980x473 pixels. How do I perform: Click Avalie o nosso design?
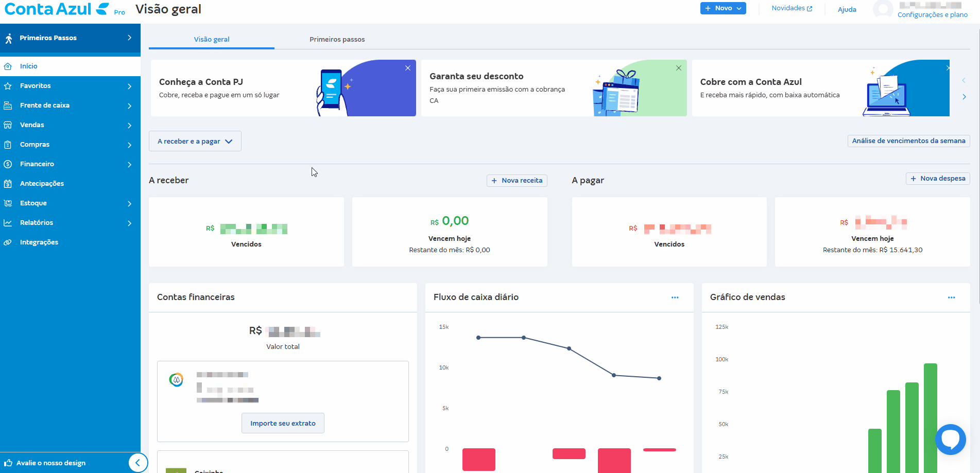pos(51,463)
